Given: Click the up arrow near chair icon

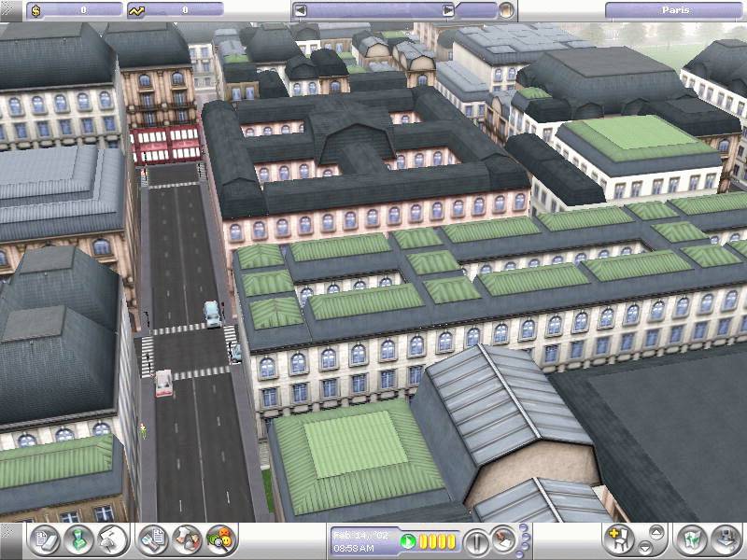Looking at the screenshot, I should coord(655,531).
